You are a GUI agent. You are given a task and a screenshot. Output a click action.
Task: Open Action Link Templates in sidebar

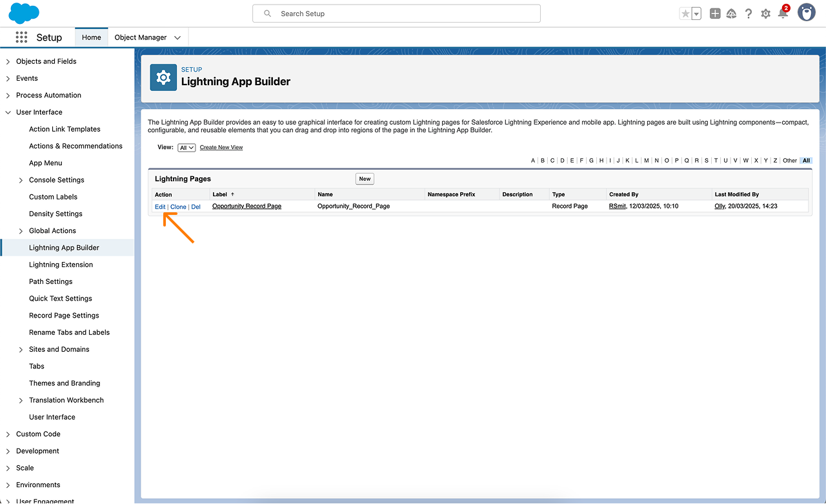(x=65, y=129)
